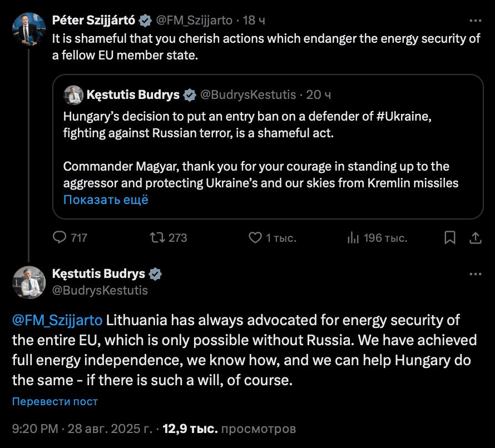
Task: Open Péter Szijjártó's profile avatar
Action: (x=29, y=29)
